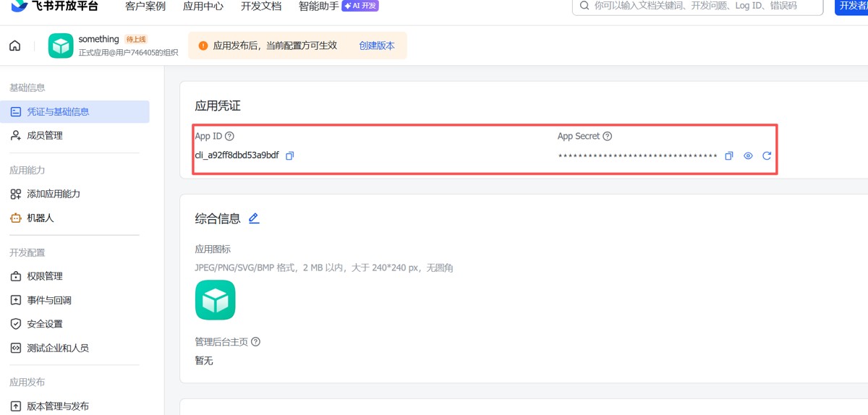Edit 综合信息 with pencil icon
The image size is (868, 415).
[x=254, y=218]
